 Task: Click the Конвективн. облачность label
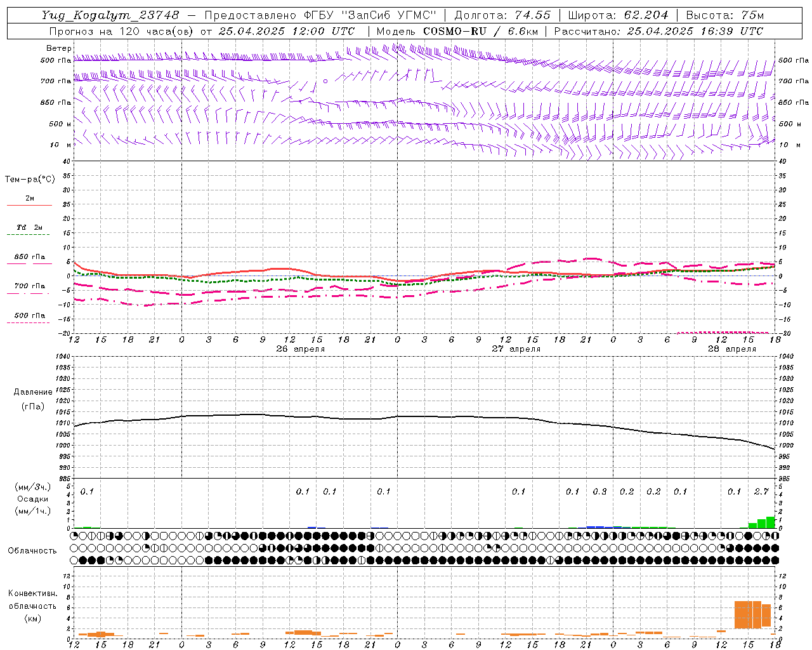click(32, 600)
